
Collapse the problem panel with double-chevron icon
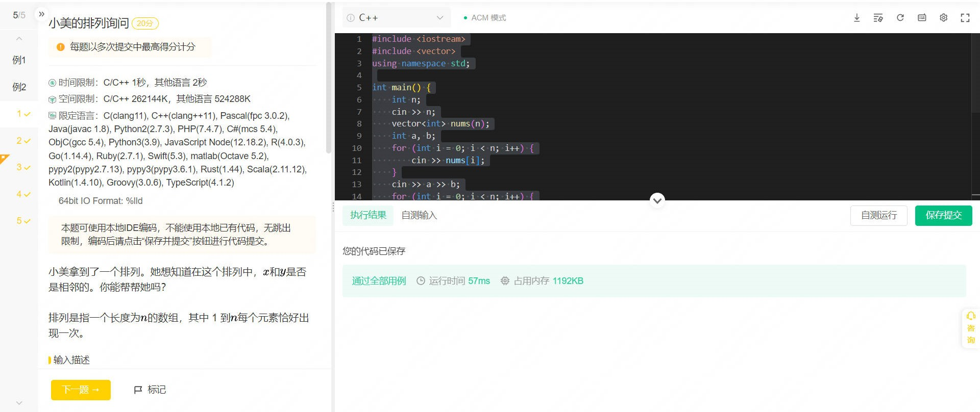(42, 14)
